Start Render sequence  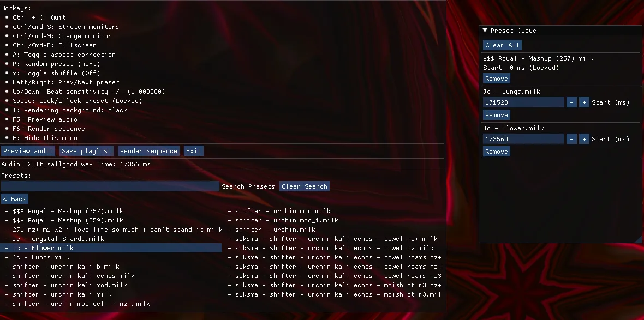pyautogui.click(x=148, y=151)
